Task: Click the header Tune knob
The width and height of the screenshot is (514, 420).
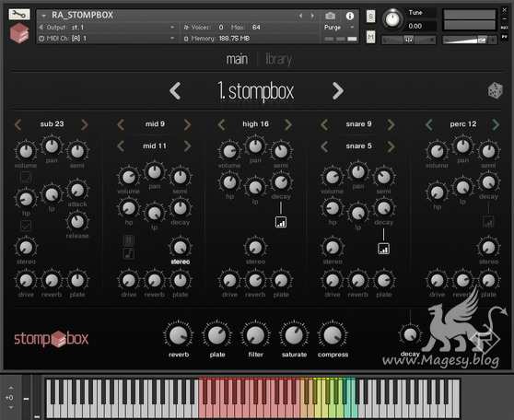Action: tap(392, 19)
